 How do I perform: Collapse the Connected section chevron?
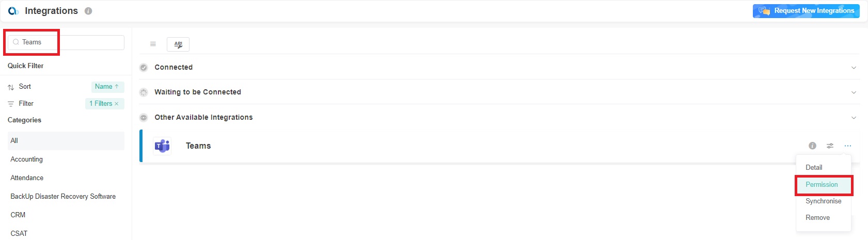854,68
